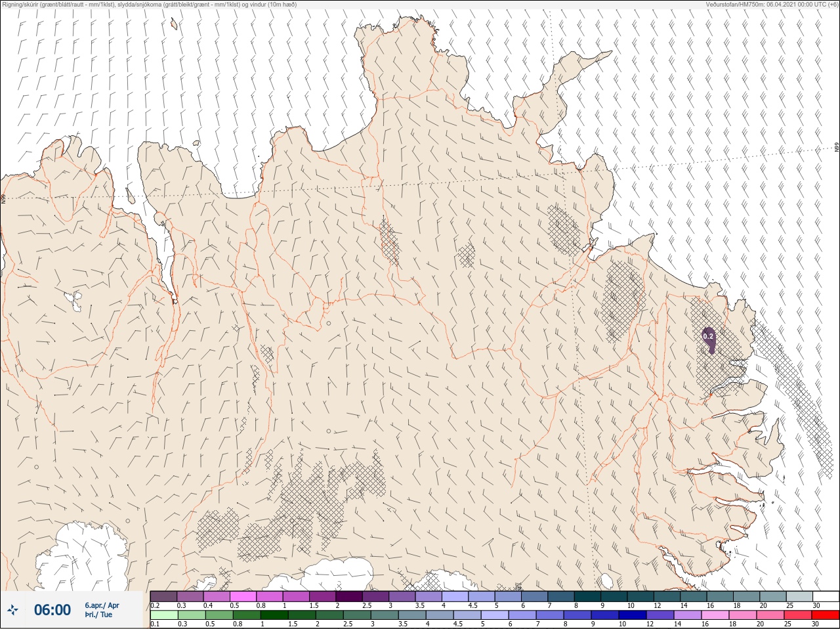Click the small island off the north coast
Viewport: 840px width, 629px height.
tap(174, 24)
